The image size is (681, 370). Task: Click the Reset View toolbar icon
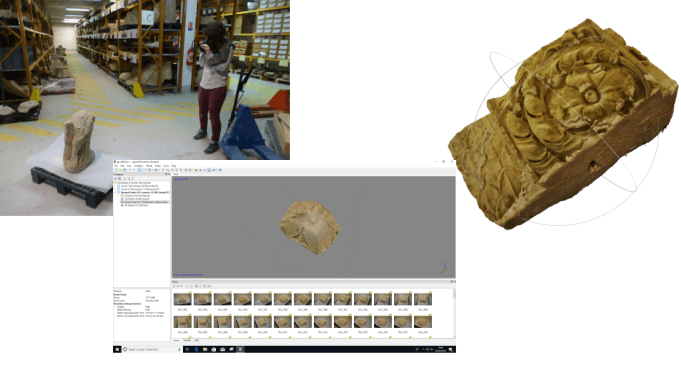click(220, 170)
